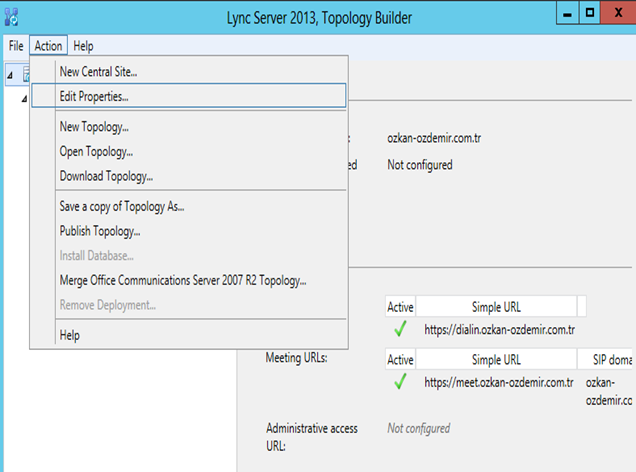Image resolution: width=636 pixels, height=472 pixels.
Task: Click Help entry at bottom of Action menu
Action: 189,335
